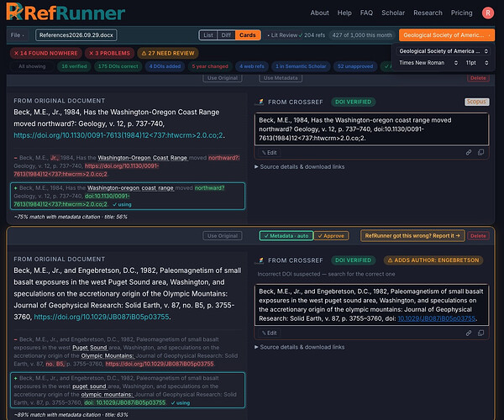The height and width of the screenshot is (420, 504).
Task: Copy citation icon for Beck and Engebretson reference
Action: (480, 333)
